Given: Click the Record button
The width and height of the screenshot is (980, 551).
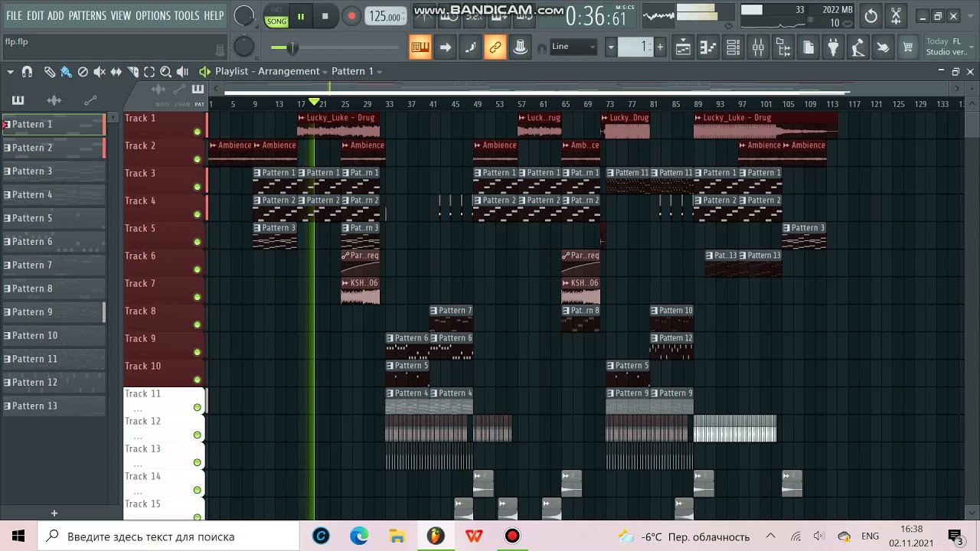Looking at the screenshot, I should (351, 16).
